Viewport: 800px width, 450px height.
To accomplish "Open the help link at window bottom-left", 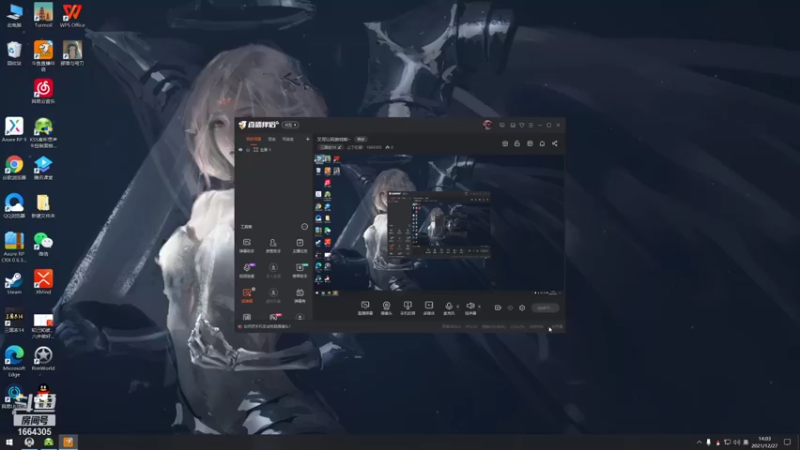I will (265, 326).
